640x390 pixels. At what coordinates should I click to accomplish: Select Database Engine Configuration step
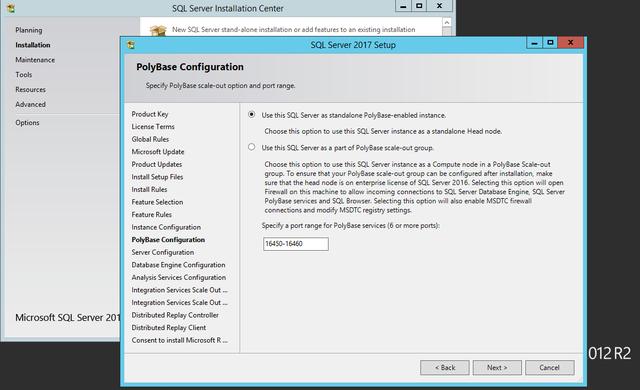(x=178, y=265)
